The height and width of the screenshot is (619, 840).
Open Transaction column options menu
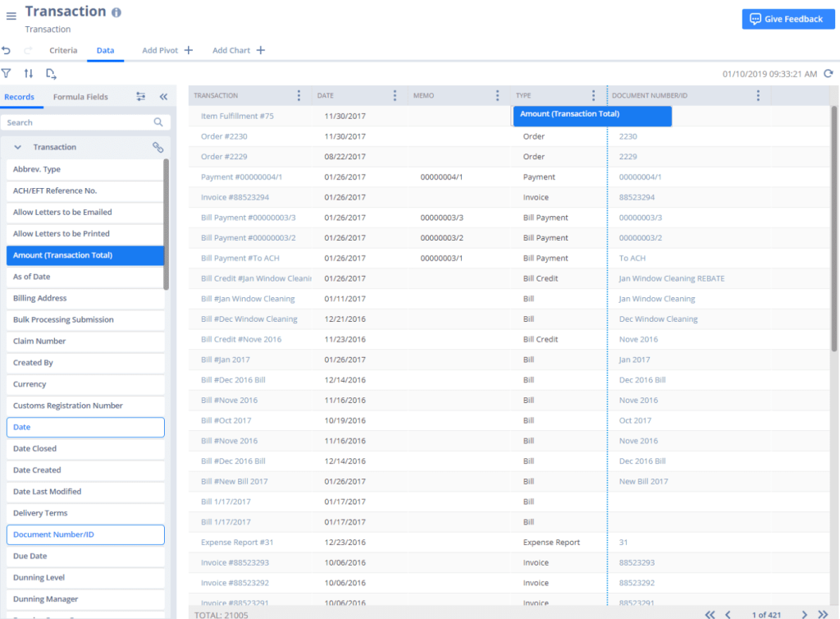(x=299, y=95)
